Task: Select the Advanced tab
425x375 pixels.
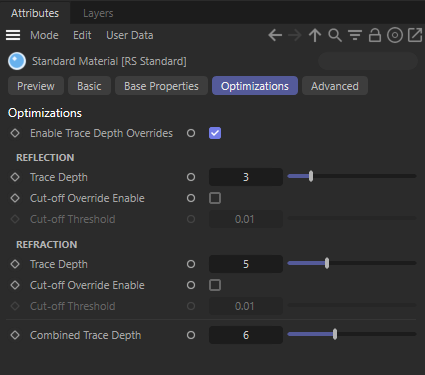Action: coord(335,86)
